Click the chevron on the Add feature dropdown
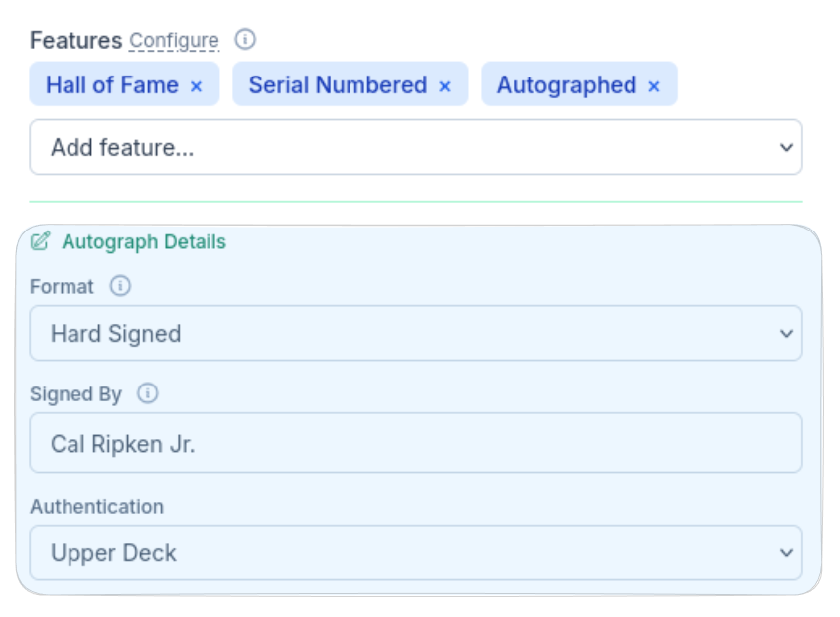 tap(787, 146)
